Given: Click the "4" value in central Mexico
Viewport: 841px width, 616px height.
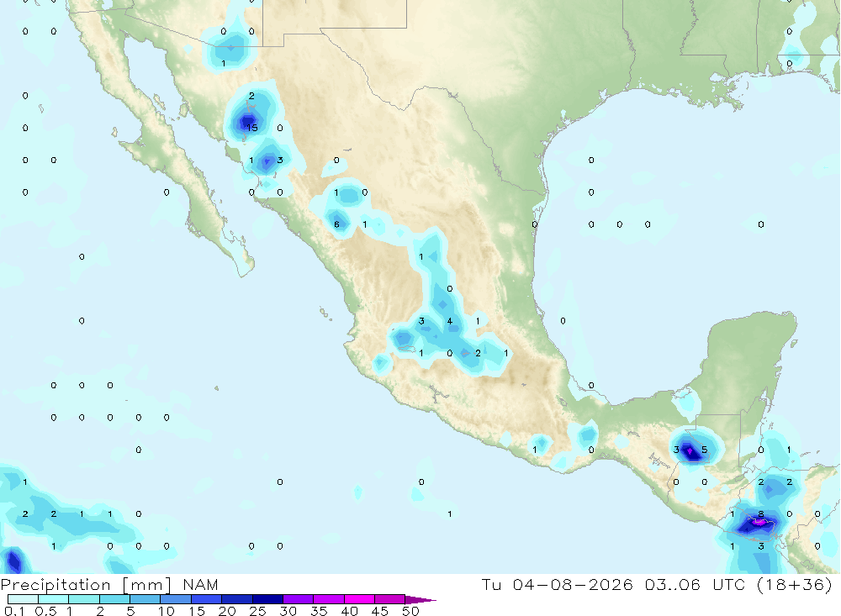Looking at the screenshot, I should coord(449,321).
